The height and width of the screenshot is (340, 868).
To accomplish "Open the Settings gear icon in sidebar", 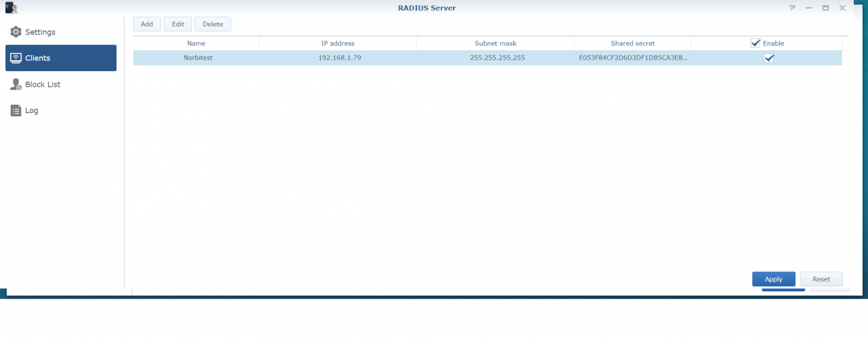I will (16, 32).
